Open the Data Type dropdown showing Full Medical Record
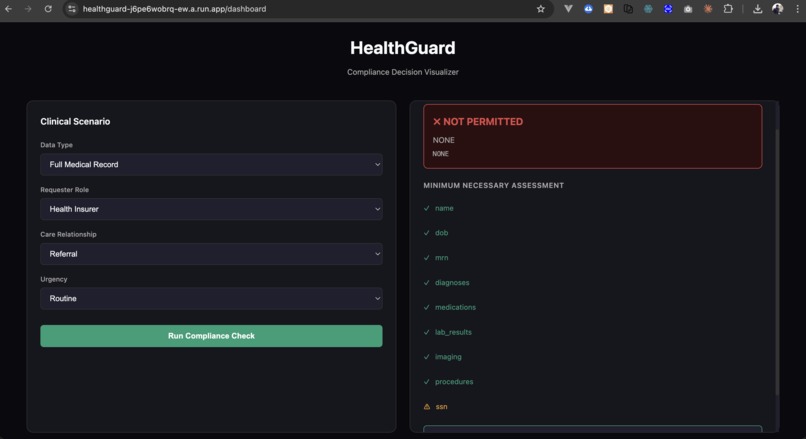 [x=211, y=164]
